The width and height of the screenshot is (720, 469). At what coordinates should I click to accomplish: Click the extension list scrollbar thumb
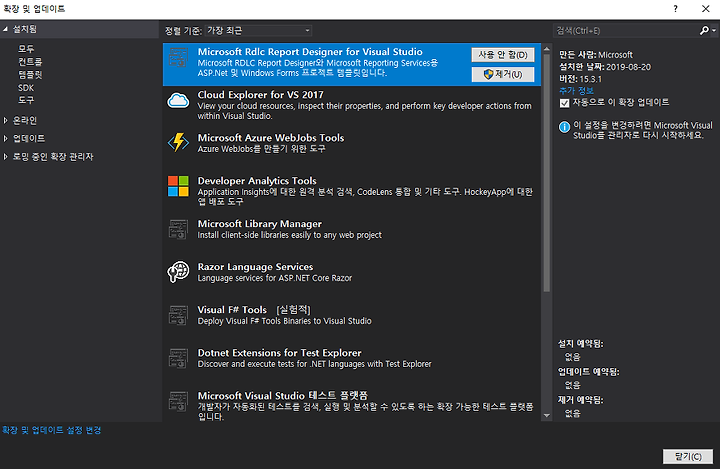(x=546, y=172)
